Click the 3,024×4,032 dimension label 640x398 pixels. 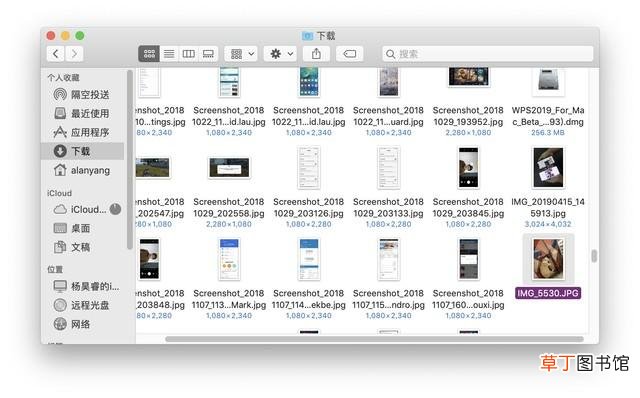point(548,224)
